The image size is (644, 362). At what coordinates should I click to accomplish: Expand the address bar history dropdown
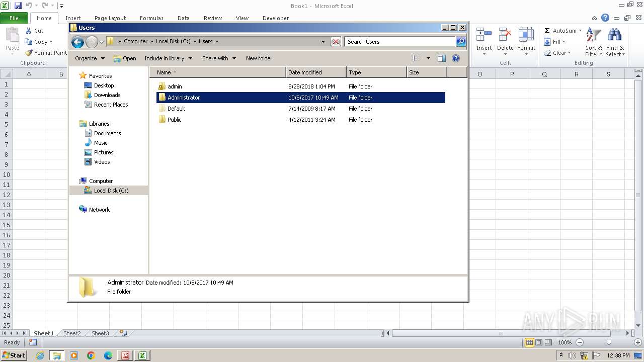[x=323, y=42]
